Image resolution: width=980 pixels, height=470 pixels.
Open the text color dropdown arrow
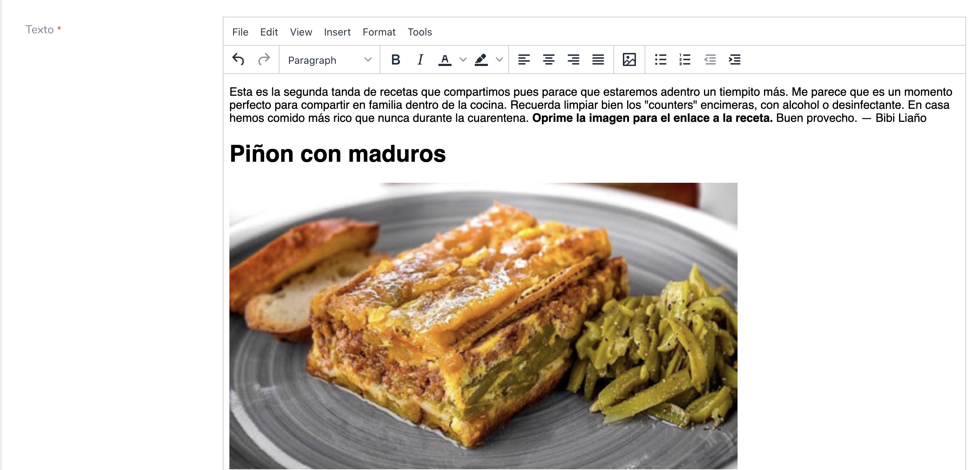point(463,60)
